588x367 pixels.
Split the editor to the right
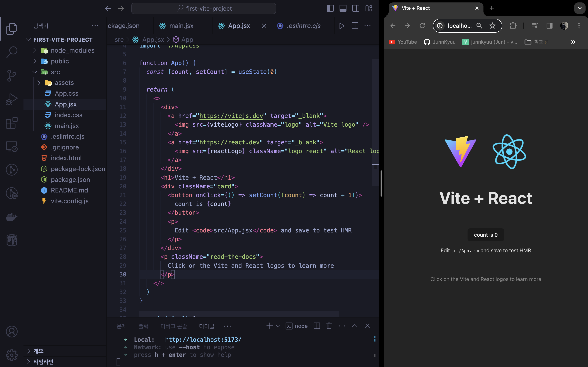coord(355,26)
